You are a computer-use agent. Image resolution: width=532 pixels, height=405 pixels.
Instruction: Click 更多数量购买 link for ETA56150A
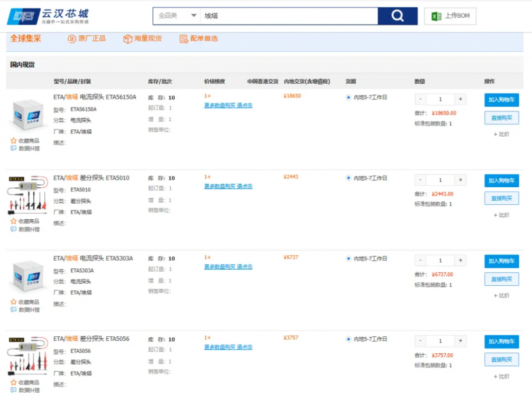(x=228, y=106)
